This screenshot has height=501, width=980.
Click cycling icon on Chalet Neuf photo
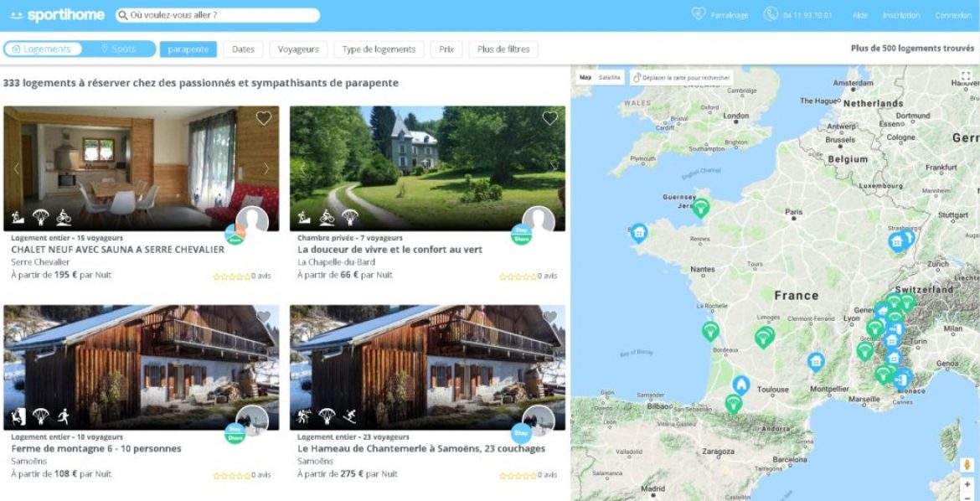tap(64, 218)
